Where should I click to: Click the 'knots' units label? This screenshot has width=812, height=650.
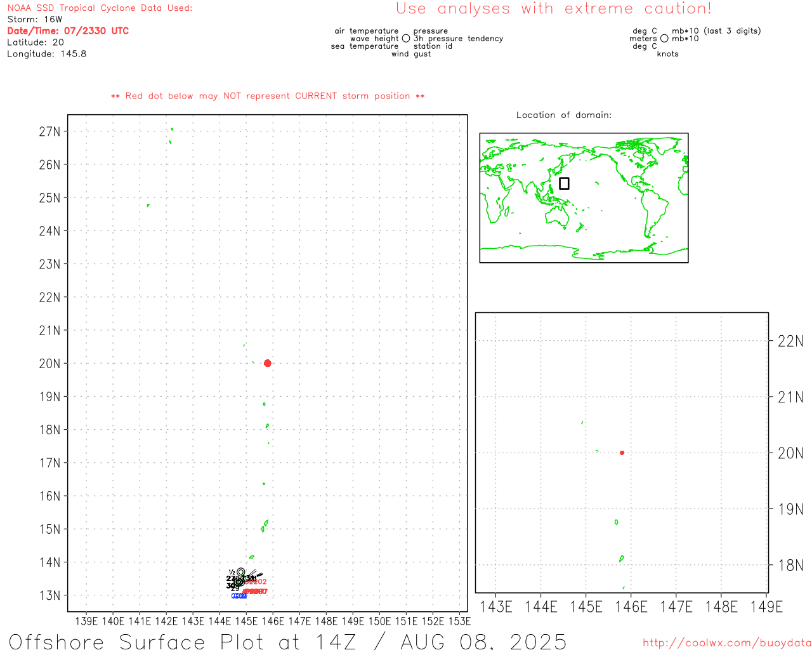point(668,54)
